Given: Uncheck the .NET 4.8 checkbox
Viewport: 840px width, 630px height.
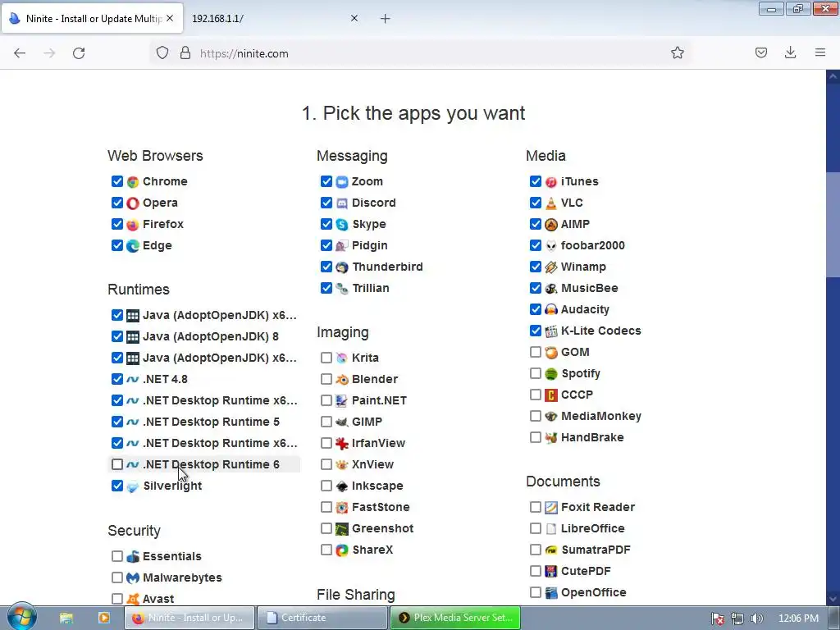Looking at the screenshot, I should click(x=116, y=379).
